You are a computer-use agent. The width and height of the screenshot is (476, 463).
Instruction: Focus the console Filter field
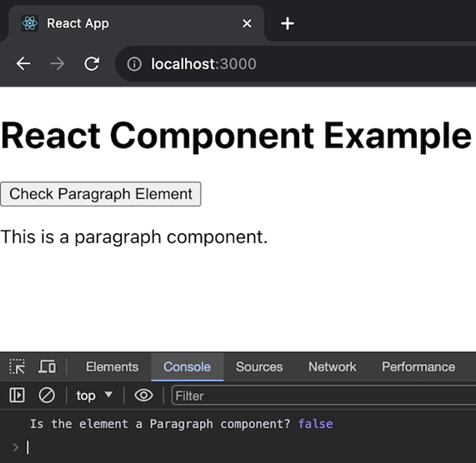pyautogui.click(x=323, y=396)
